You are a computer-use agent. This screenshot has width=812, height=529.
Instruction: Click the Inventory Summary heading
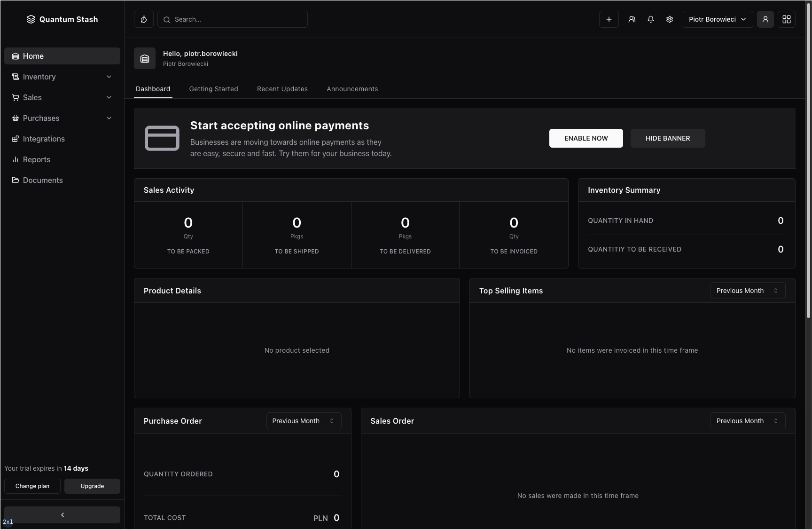(x=624, y=190)
